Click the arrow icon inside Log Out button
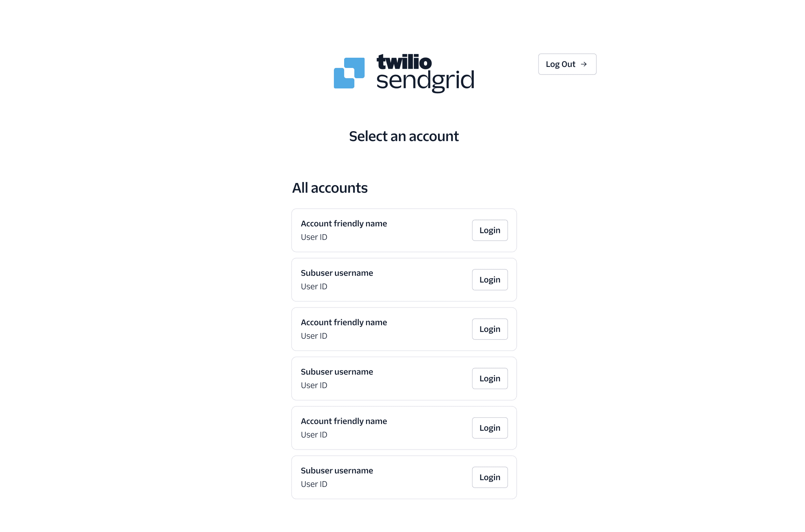 585,64
